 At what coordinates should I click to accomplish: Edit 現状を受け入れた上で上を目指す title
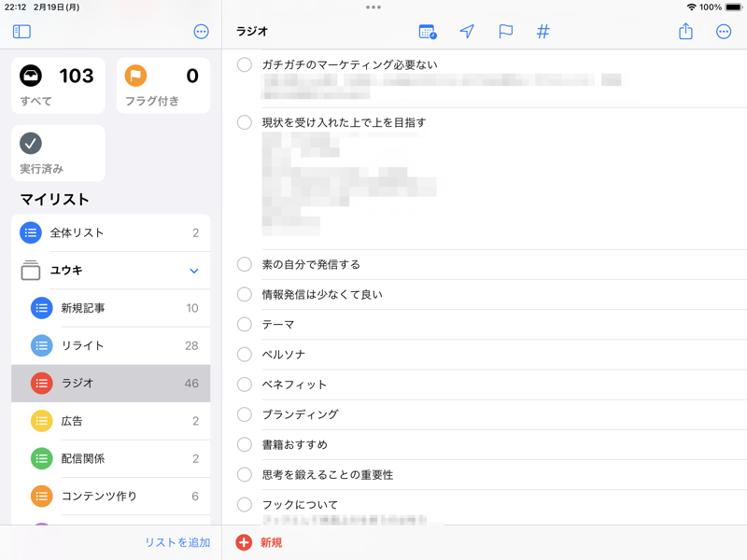coord(344,122)
